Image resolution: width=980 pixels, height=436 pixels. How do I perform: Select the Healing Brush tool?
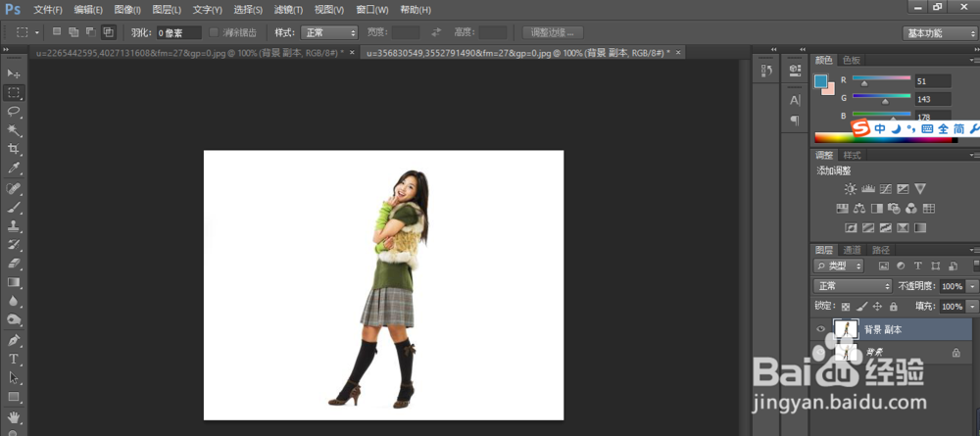(14, 188)
